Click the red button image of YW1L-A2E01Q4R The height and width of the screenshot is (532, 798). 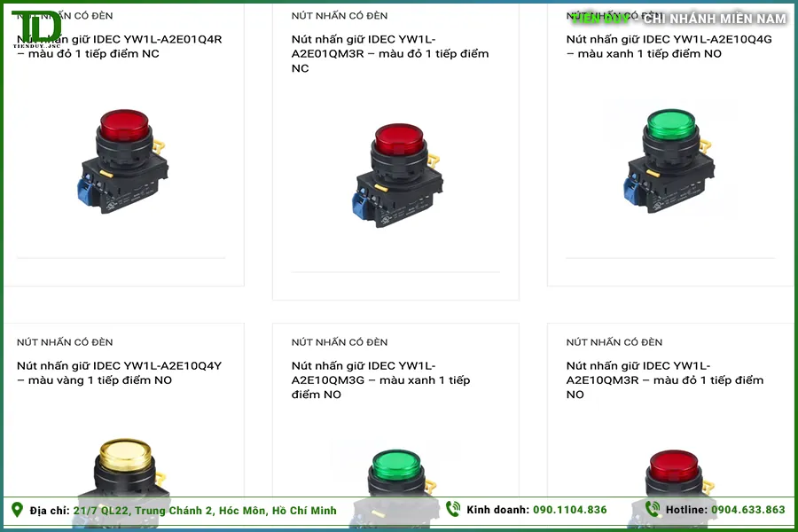point(123,161)
